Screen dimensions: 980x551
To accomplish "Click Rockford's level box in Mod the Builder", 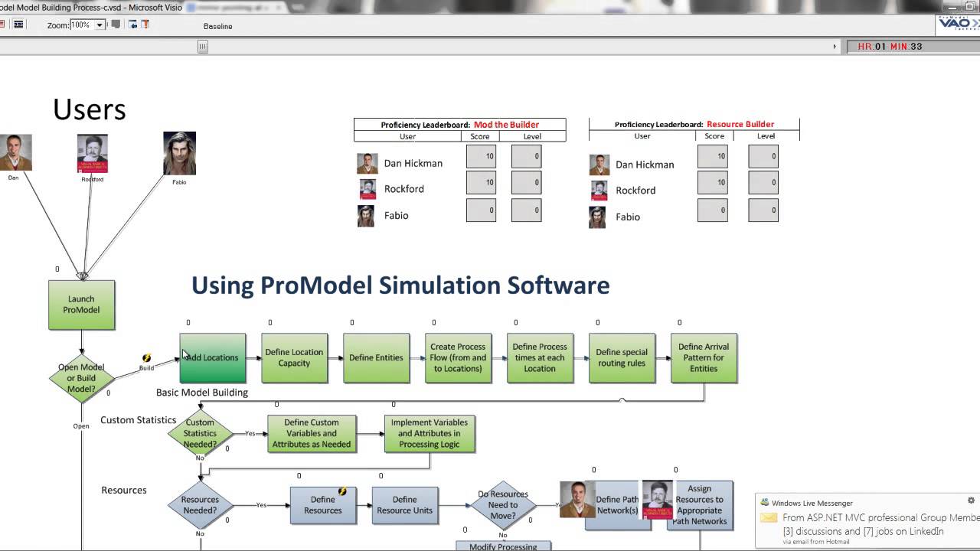I will click(526, 183).
